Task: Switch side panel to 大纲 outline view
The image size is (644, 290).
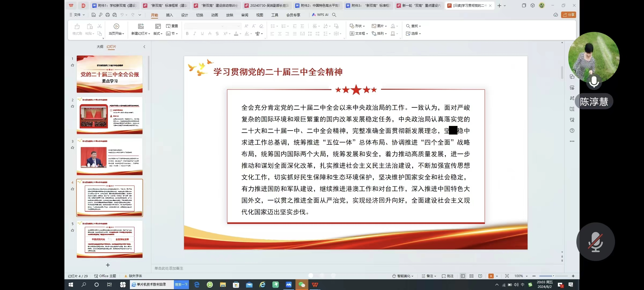Action: coord(100,47)
